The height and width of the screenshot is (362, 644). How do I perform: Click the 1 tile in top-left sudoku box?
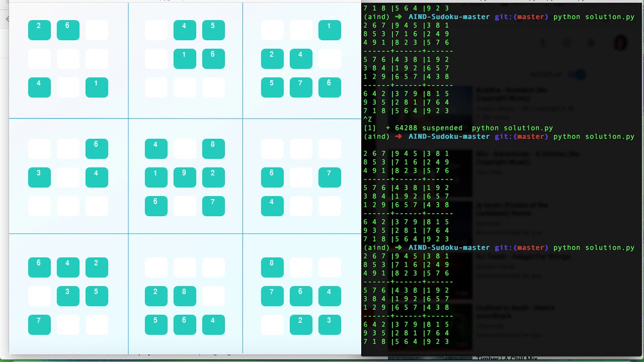click(x=97, y=87)
